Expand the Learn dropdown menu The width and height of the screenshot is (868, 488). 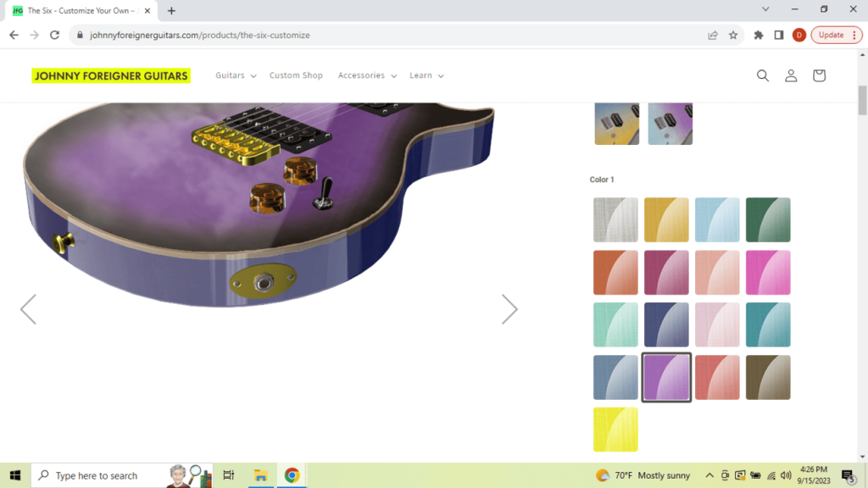click(x=426, y=75)
